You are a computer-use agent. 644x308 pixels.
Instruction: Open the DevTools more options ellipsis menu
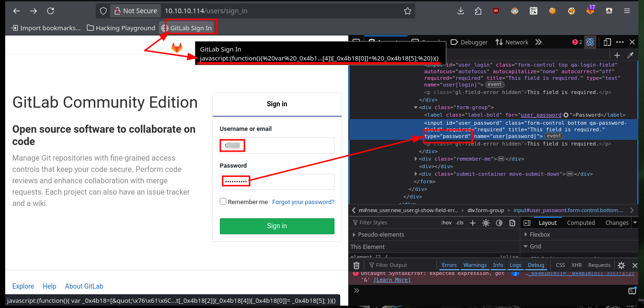coord(620,42)
